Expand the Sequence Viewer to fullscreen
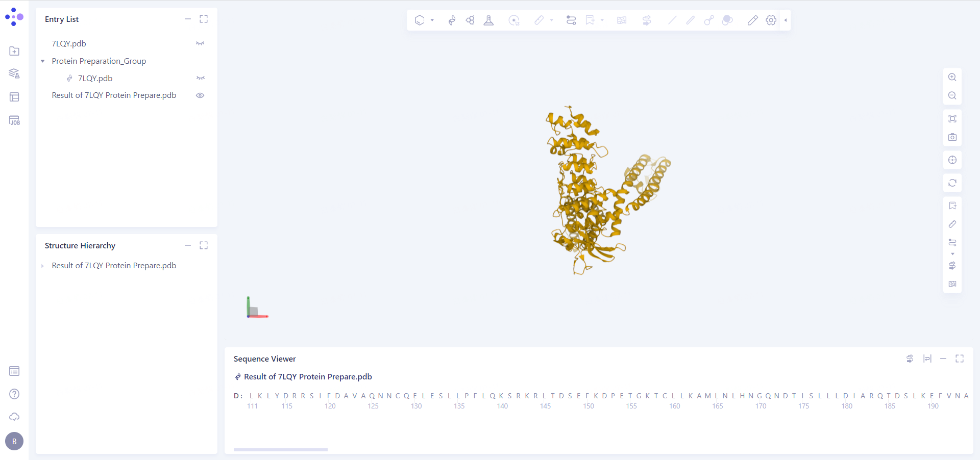This screenshot has width=980, height=460. click(x=960, y=359)
